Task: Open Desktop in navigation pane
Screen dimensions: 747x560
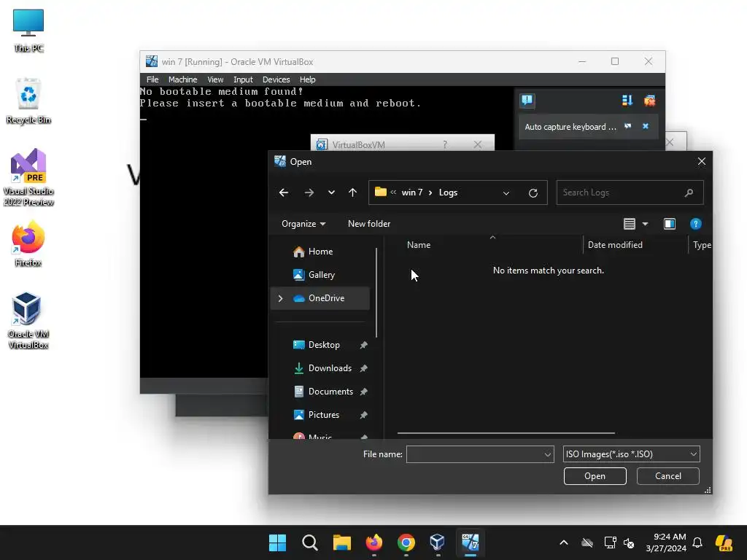Action: tap(323, 345)
